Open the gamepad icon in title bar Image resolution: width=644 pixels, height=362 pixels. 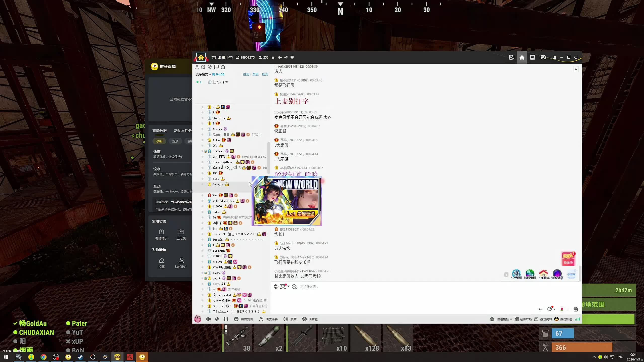coord(543,57)
